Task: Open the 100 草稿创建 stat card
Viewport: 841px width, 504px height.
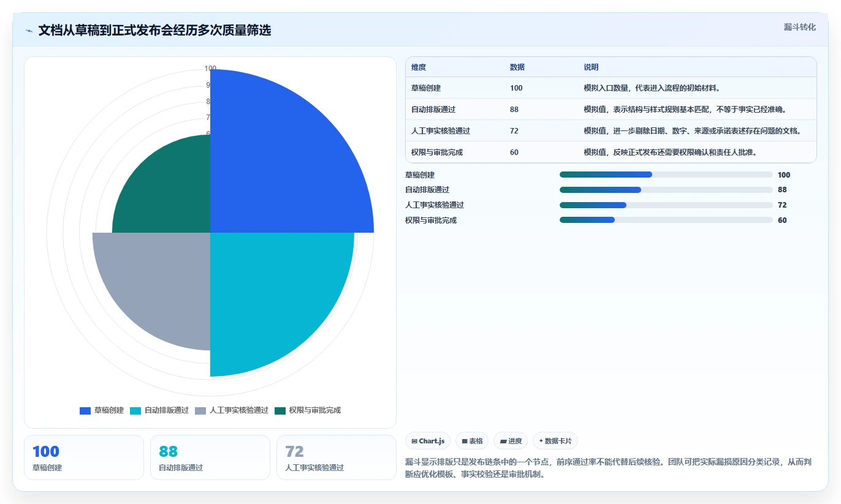Action: pos(84,457)
